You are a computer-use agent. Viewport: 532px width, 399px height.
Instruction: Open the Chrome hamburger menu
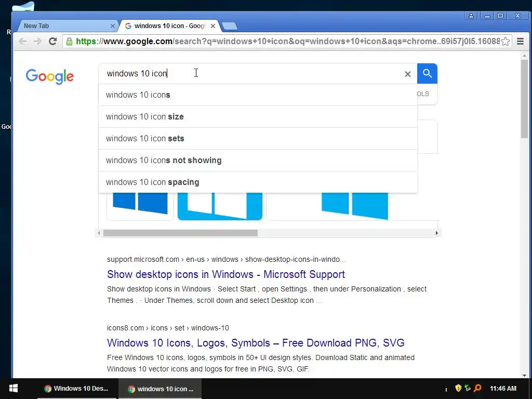[520, 42]
